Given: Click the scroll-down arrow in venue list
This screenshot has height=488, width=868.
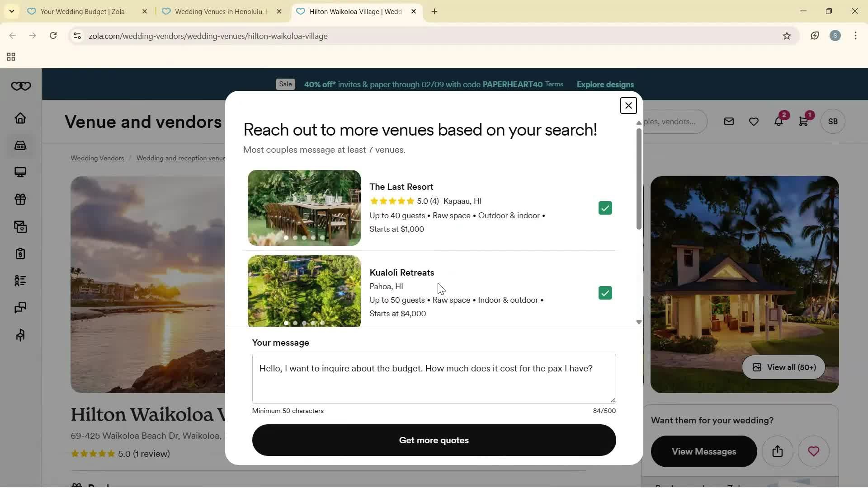Looking at the screenshot, I should (x=638, y=322).
